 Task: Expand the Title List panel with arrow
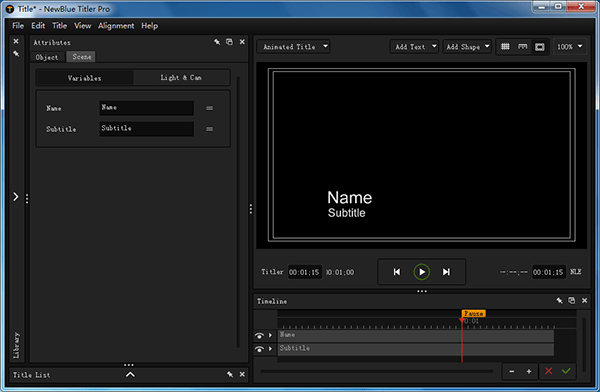130,375
